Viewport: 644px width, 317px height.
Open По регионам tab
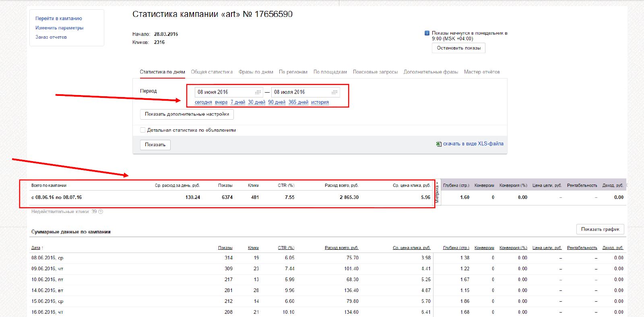(x=293, y=72)
